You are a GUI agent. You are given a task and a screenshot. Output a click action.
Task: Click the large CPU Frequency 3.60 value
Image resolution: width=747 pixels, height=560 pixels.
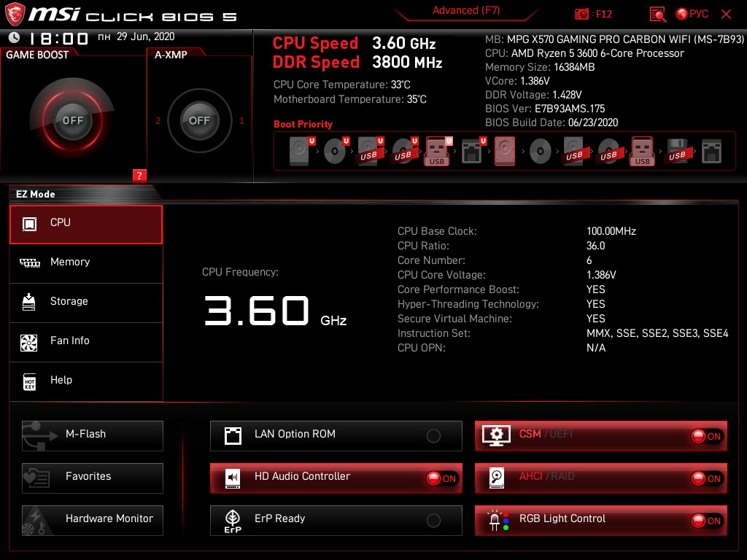click(257, 311)
